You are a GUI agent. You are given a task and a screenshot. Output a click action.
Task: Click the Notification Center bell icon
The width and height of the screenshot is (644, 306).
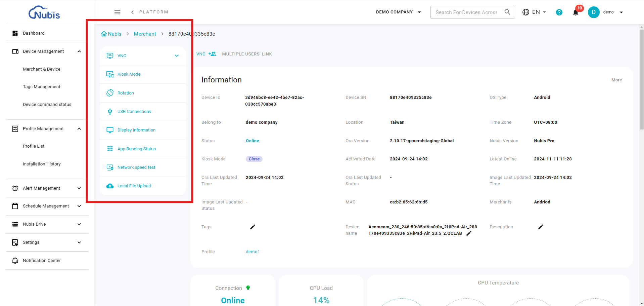tap(15, 261)
